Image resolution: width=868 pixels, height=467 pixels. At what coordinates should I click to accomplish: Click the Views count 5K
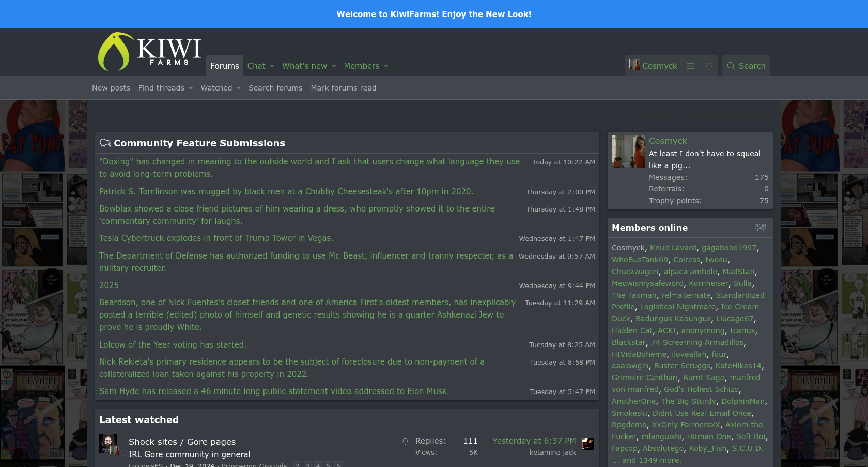[473, 453]
